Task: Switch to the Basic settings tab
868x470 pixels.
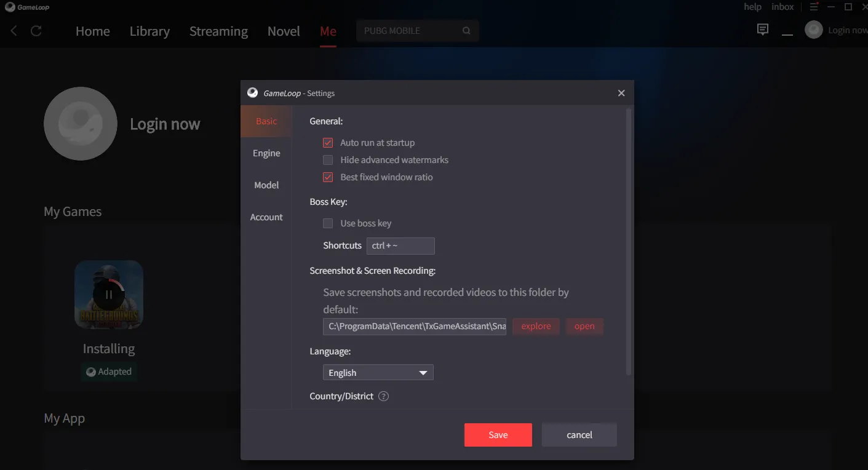Action: [x=266, y=121]
